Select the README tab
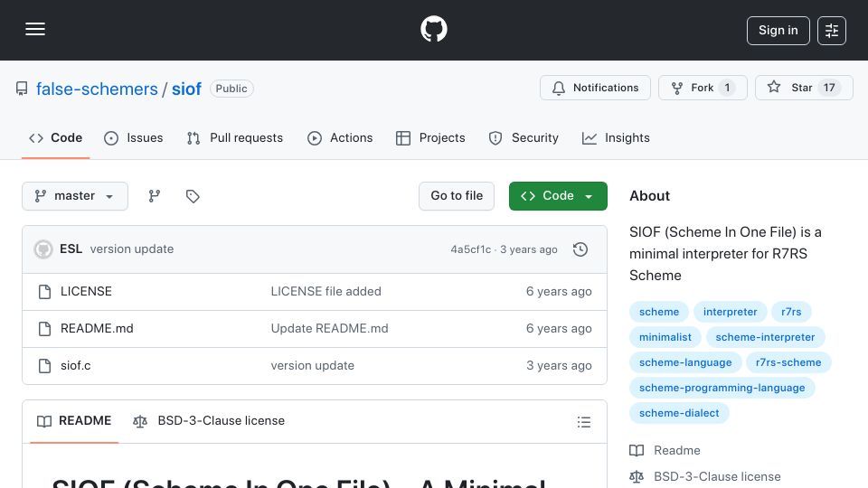 74,421
